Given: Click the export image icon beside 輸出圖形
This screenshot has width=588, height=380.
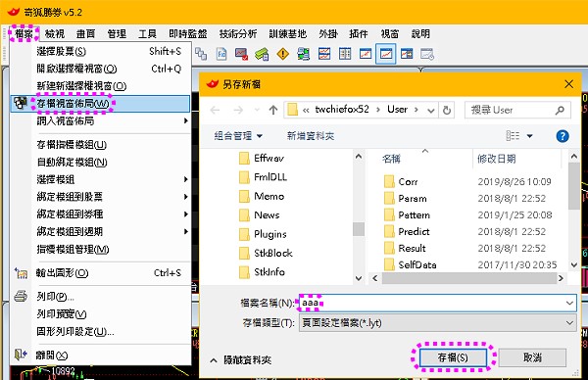Looking at the screenshot, I should point(21,273).
